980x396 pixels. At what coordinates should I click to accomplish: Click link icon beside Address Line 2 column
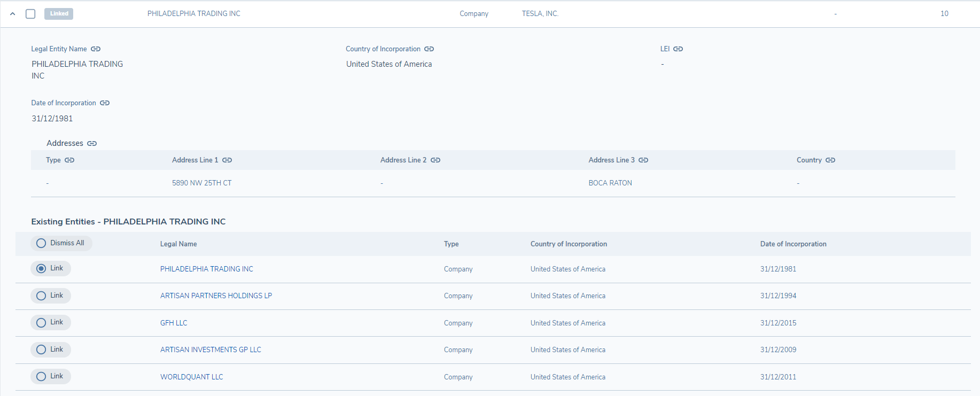435,160
